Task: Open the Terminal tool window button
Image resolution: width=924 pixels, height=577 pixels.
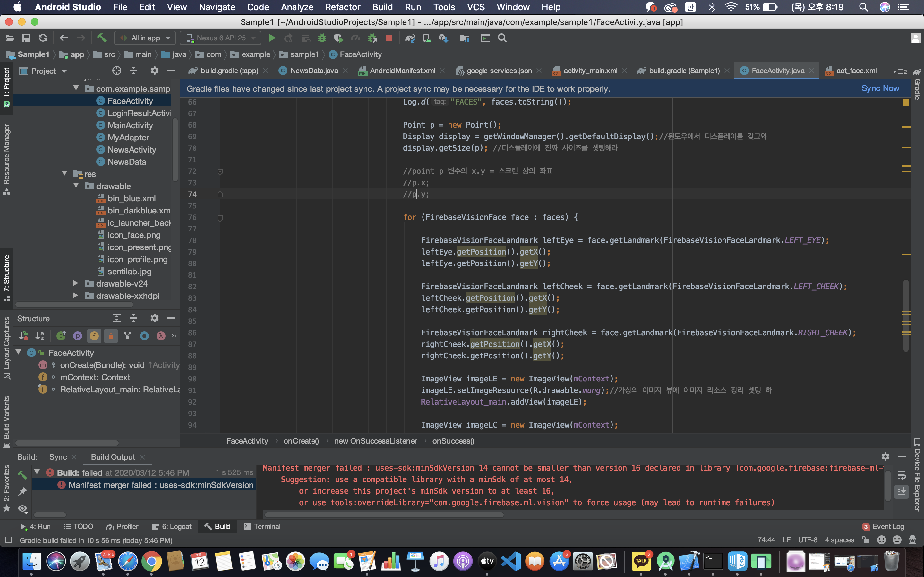Action: (262, 526)
